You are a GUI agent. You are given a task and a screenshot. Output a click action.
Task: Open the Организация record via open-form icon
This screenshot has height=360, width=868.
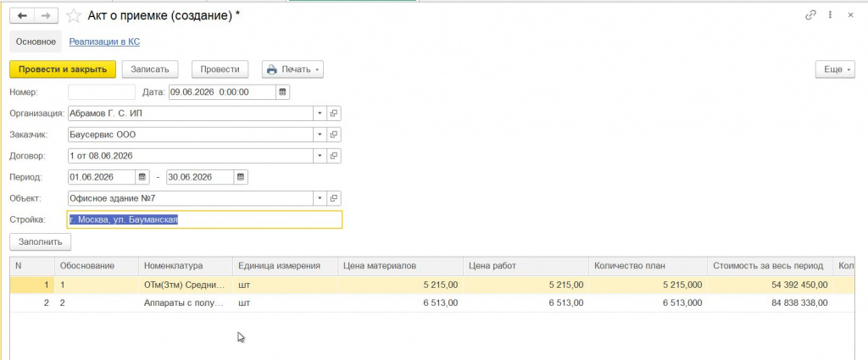[334, 114]
